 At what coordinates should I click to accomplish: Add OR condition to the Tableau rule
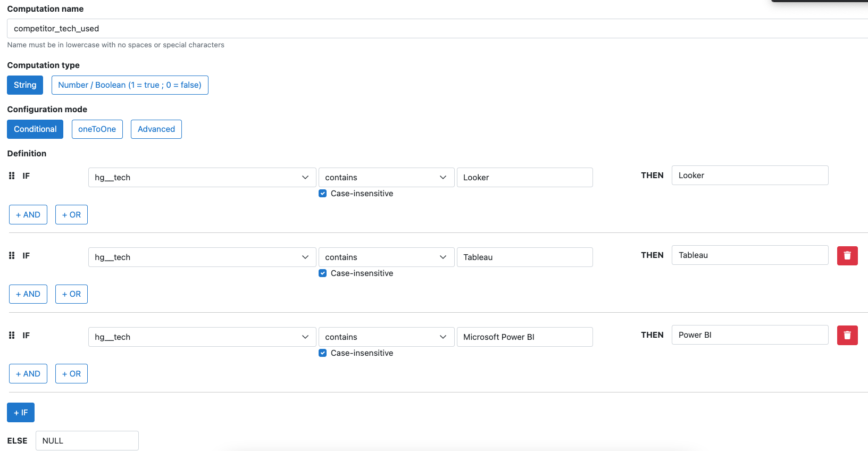[71, 294]
